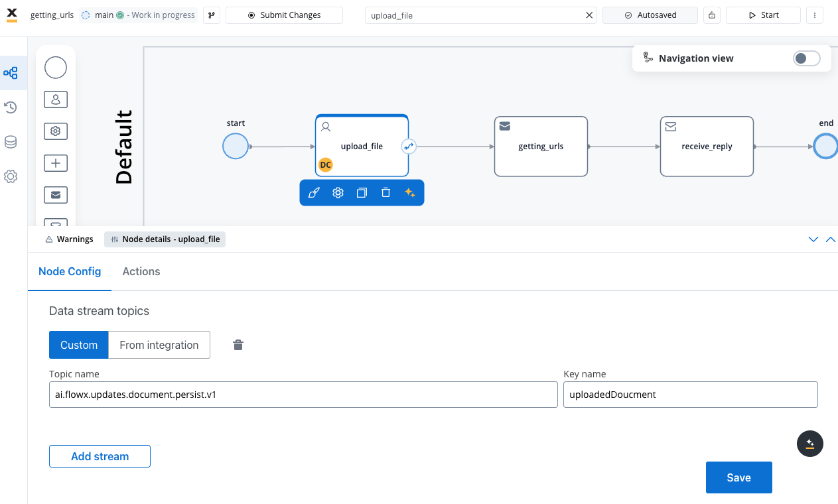Open node settings gear in node toolbar
Viewport: 838px width, 504px height.
338,193
